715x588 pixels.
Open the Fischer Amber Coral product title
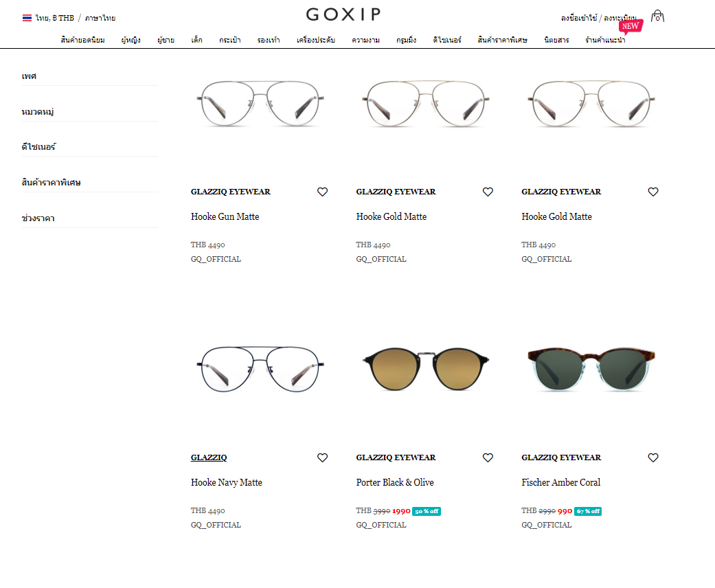561,482
